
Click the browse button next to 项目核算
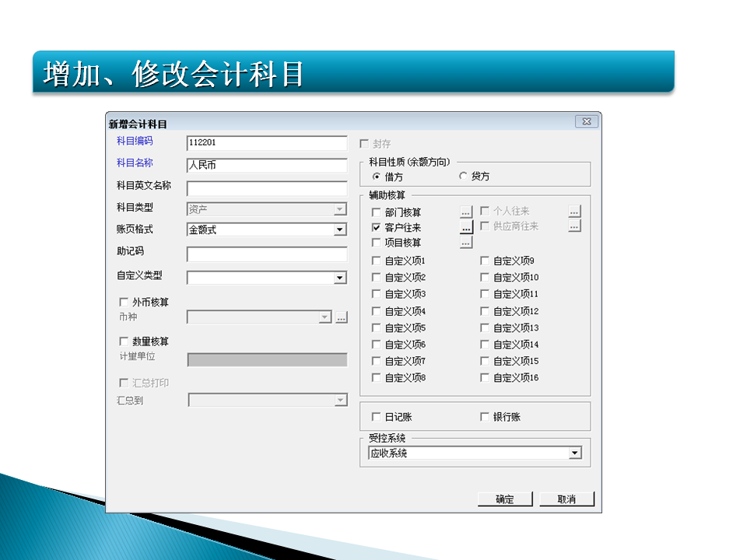466,243
